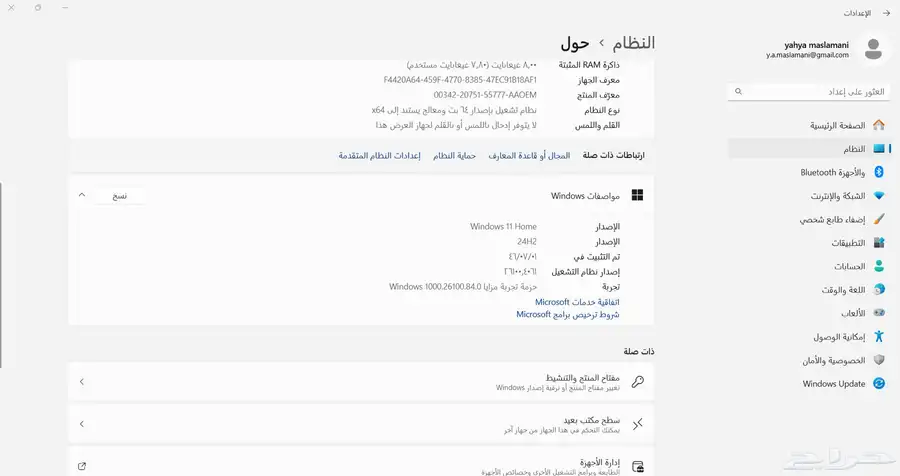Image resolution: width=900 pixels, height=476 pixels.
Task: Click the حول page heading
Action: click(x=575, y=43)
